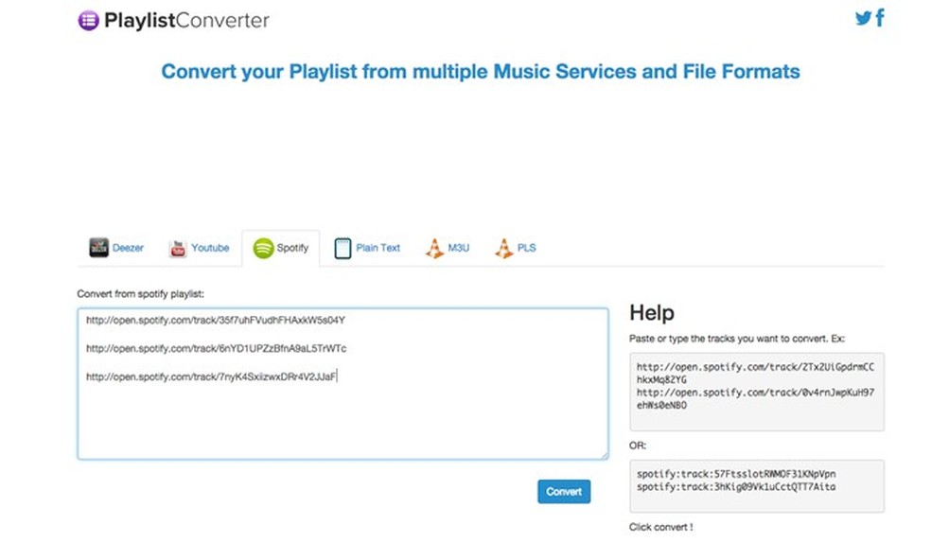Open the Twitter bird icon

(863, 18)
